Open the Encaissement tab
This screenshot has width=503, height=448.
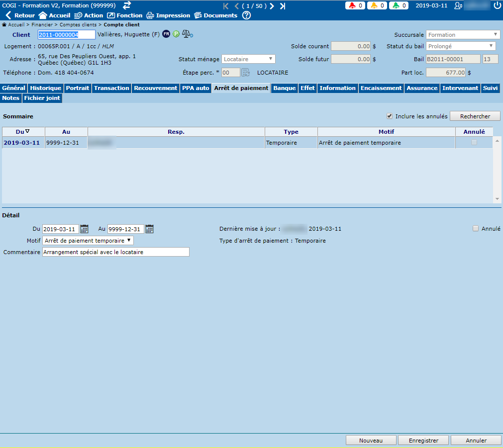point(381,88)
